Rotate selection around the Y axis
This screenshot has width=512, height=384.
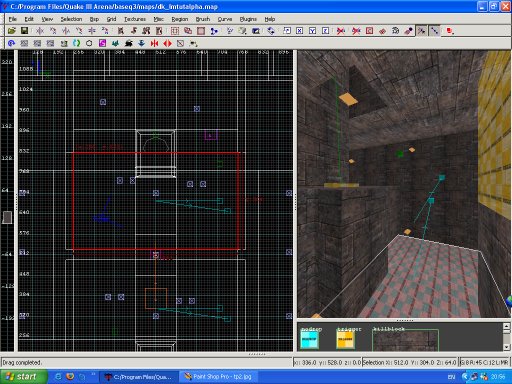click(79, 31)
